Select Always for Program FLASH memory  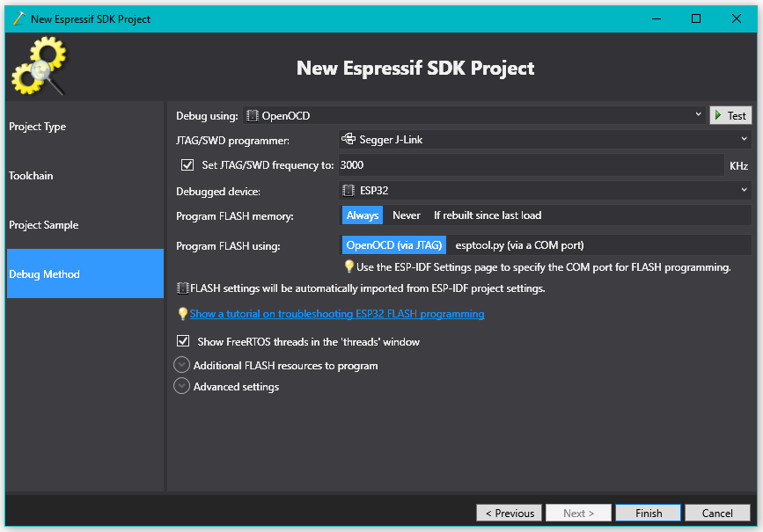coord(363,215)
